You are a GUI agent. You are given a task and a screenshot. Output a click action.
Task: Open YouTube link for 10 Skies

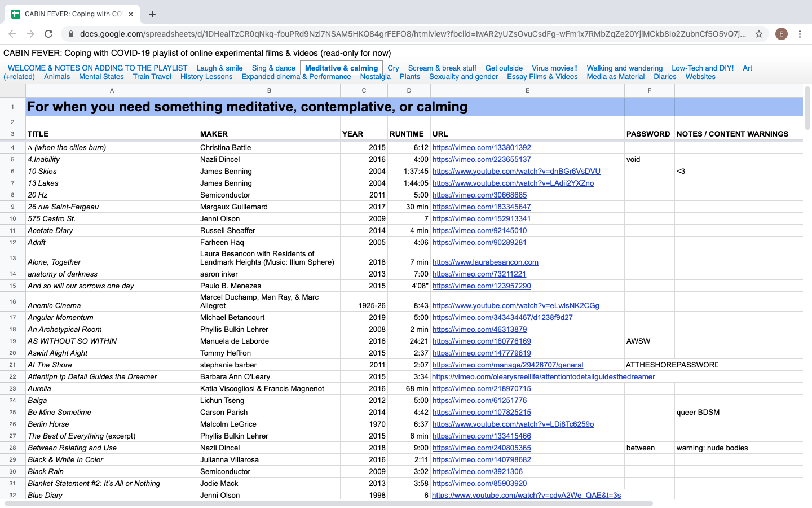tap(516, 172)
